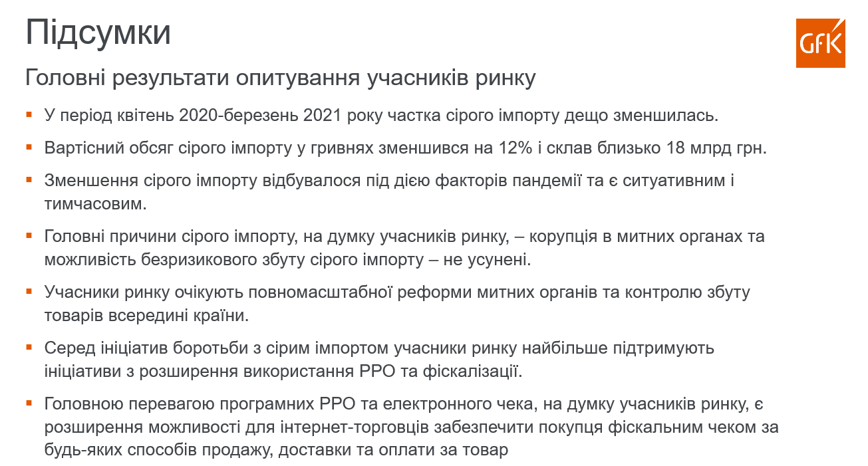The width and height of the screenshot is (868, 466).
Task: Click the word "тимчасовим" in the third bullet
Action: [94, 203]
